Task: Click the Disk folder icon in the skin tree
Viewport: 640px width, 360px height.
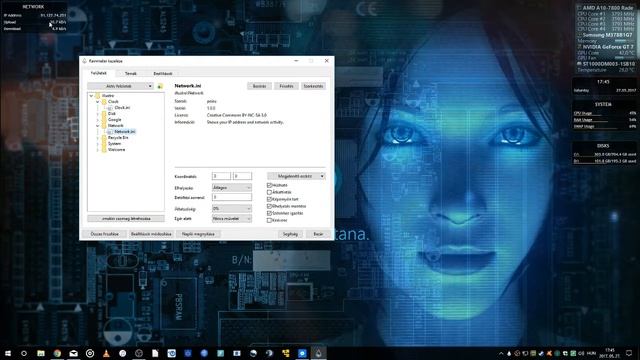Action: click(x=104, y=113)
